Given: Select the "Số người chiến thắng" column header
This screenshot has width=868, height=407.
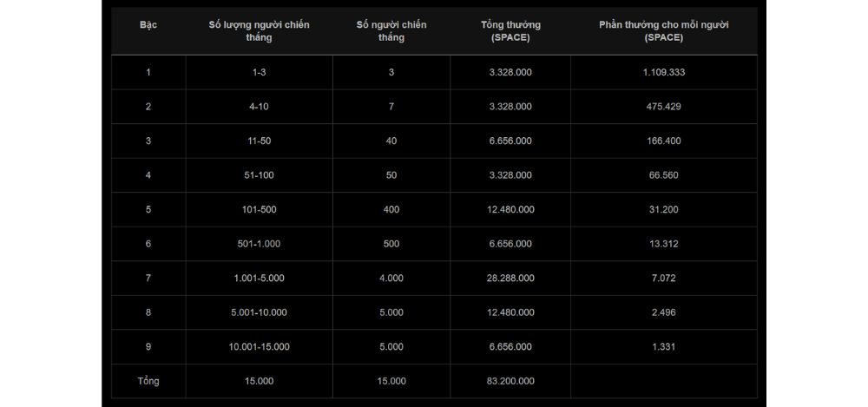Looking at the screenshot, I should 391,31.
